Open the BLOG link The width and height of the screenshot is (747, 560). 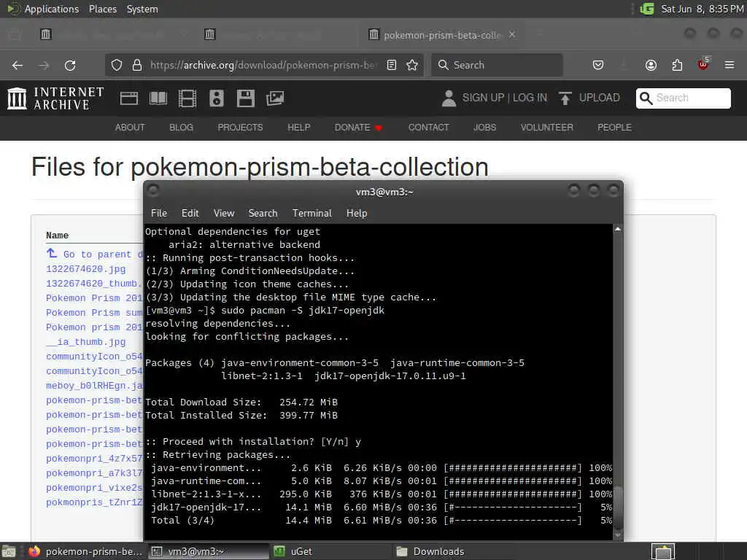coord(182,128)
